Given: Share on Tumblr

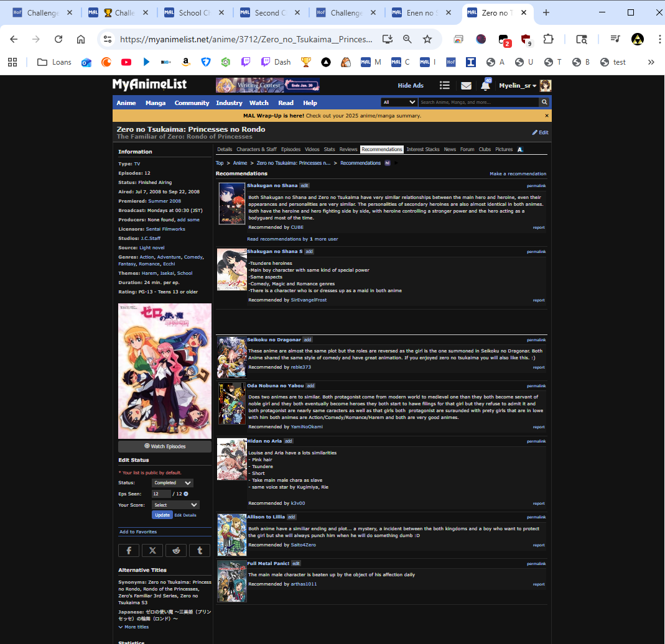Looking at the screenshot, I should pos(200,550).
